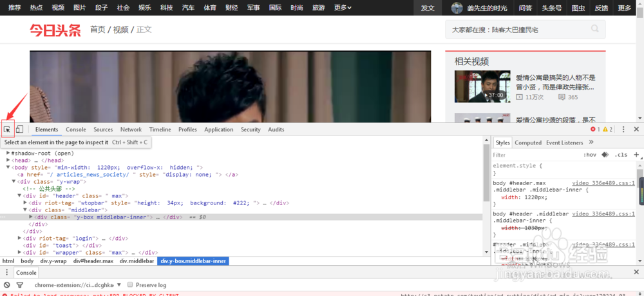
Task: Show more Styles sidebar tabs chevron
Action: [x=591, y=143]
